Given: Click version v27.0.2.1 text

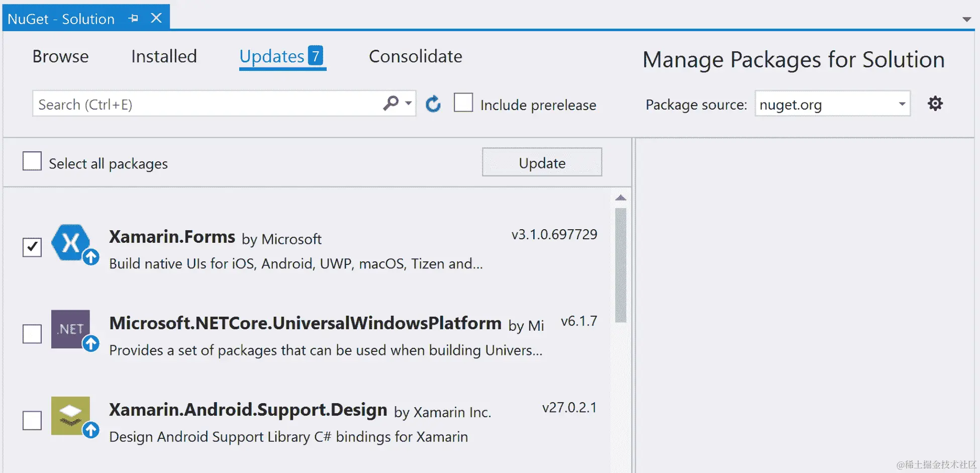Looking at the screenshot, I should tap(569, 408).
